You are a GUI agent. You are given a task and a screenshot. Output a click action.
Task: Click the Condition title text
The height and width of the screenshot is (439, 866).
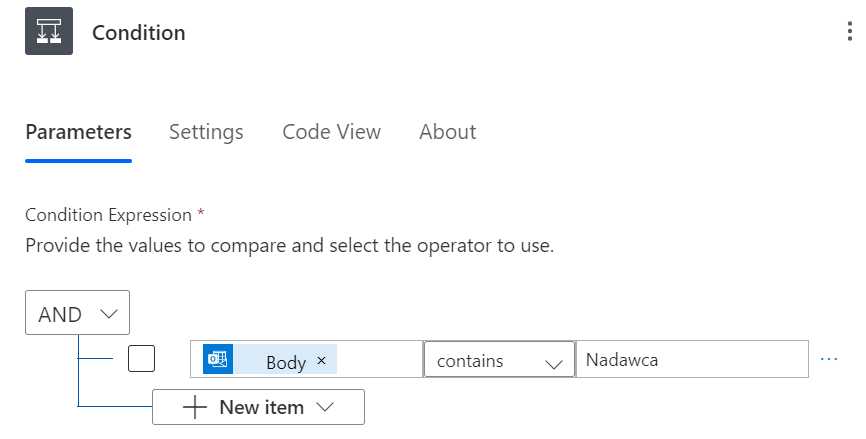(139, 32)
